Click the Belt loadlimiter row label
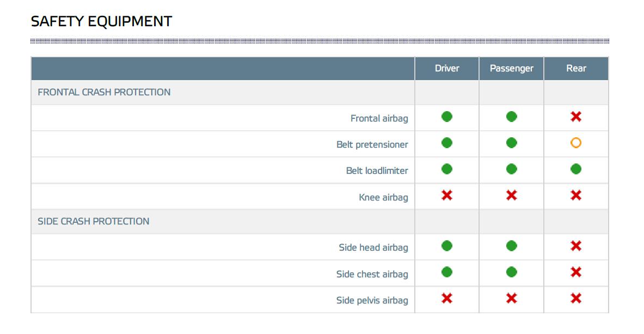 coord(377,171)
